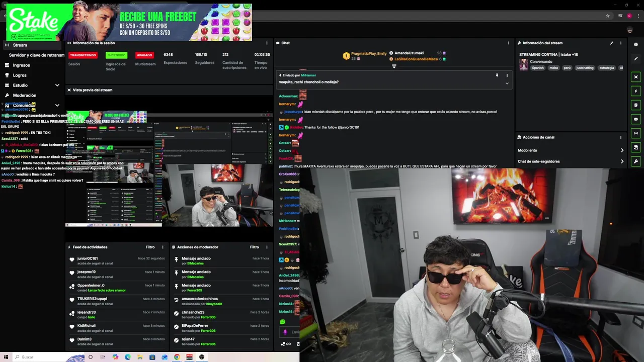This screenshot has width=644, height=362.
Task: Expand the Comunidad menu chevron
Action: tap(57, 106)
